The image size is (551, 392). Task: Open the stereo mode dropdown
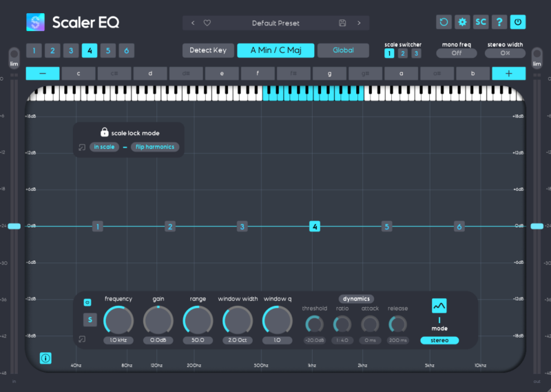point(439,340)
